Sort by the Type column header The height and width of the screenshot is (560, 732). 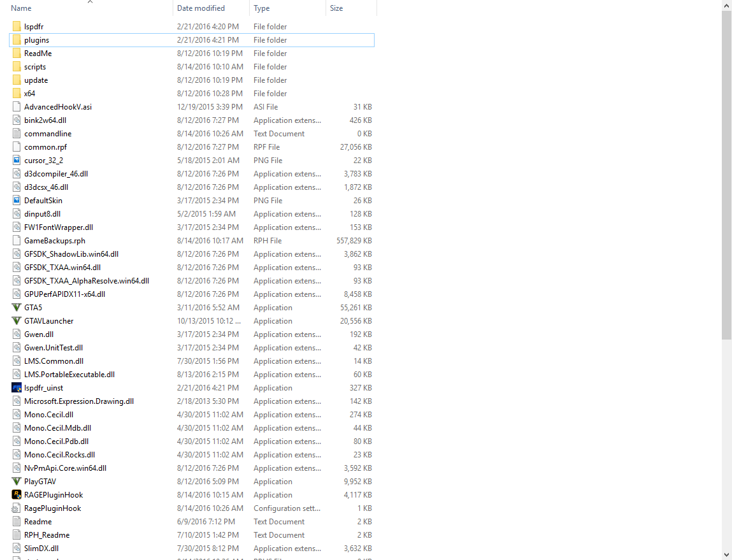point(261,8)
